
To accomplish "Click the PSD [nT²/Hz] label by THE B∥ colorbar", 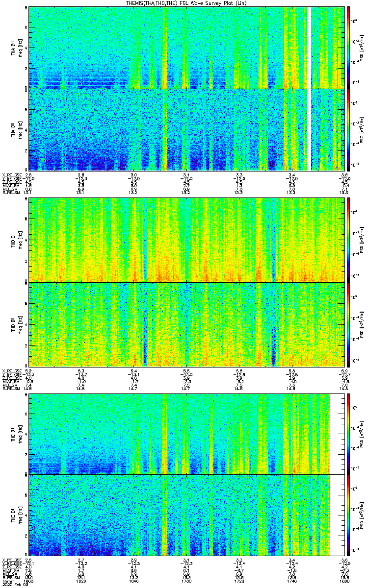I will pos(363,515).
